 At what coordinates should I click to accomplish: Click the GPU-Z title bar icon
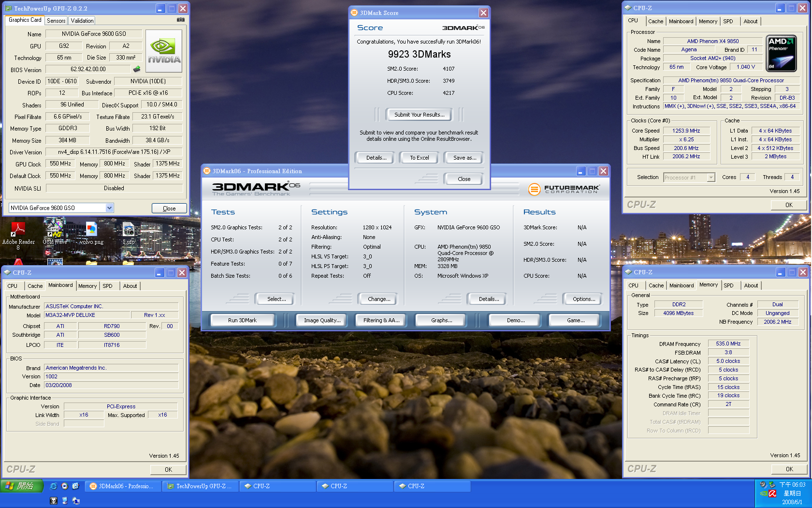[x=8, y=8]
